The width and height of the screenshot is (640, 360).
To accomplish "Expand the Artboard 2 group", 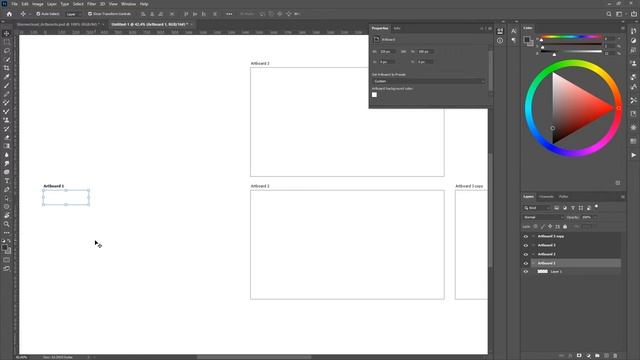I will point(533,254).
